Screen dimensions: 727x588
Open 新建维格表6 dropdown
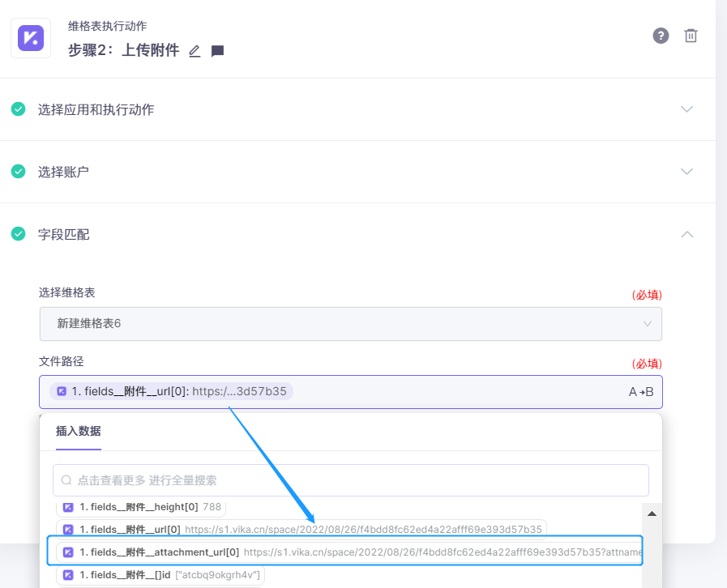coord(350,324)
